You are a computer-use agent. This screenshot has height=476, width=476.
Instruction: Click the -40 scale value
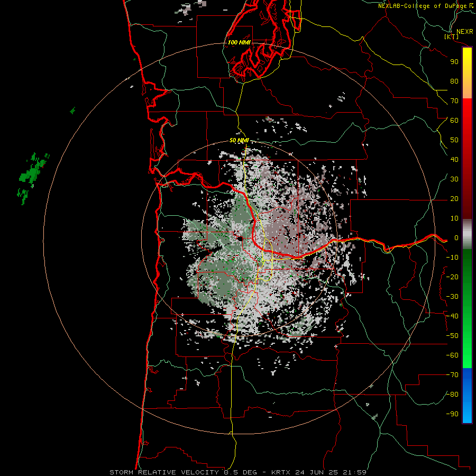(x=452, y=316)
